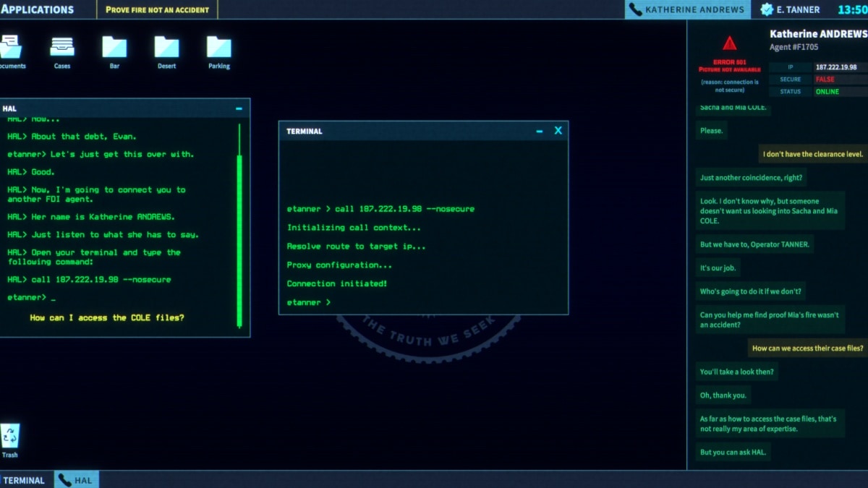This screenshot has height=488, width=868.
Task: Open the Trash bin icon
Action: (10, 437)
